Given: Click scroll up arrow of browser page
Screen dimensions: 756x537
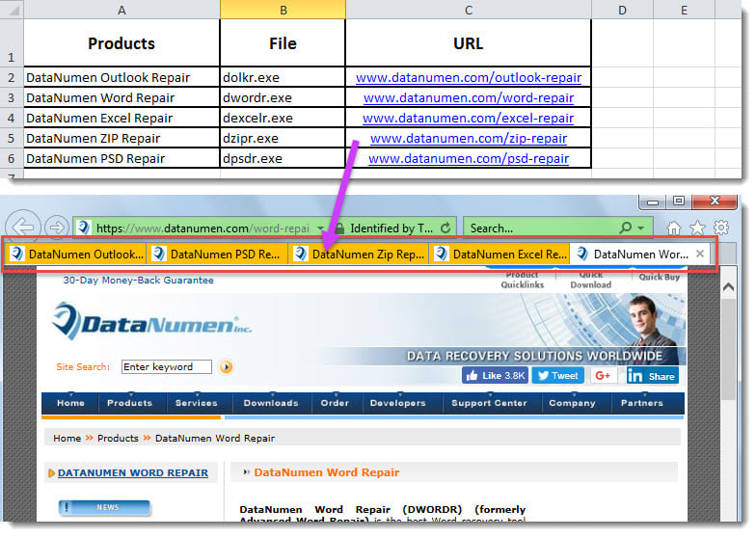Looking at the screenshot, I should coord(729,287).
